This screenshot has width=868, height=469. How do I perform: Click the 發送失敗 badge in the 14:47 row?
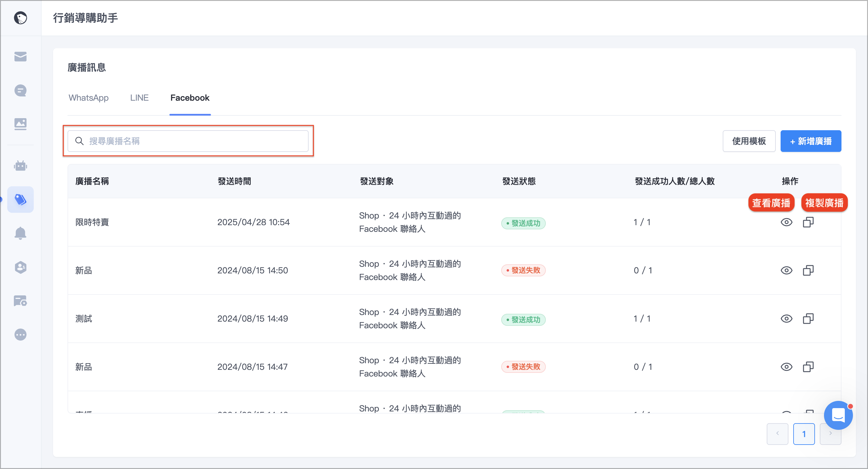tap(523, 367)
